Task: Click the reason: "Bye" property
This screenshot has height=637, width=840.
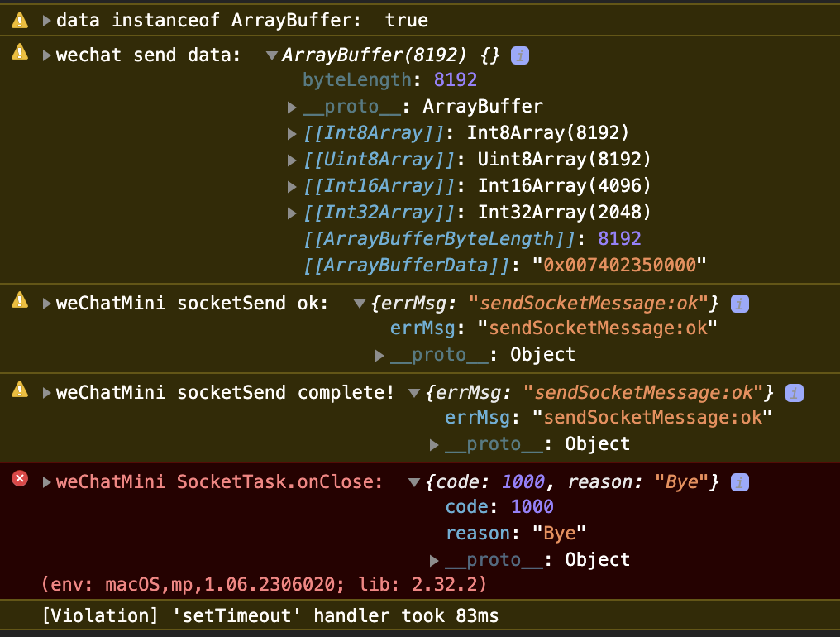Action: click(x=516, y=534)
